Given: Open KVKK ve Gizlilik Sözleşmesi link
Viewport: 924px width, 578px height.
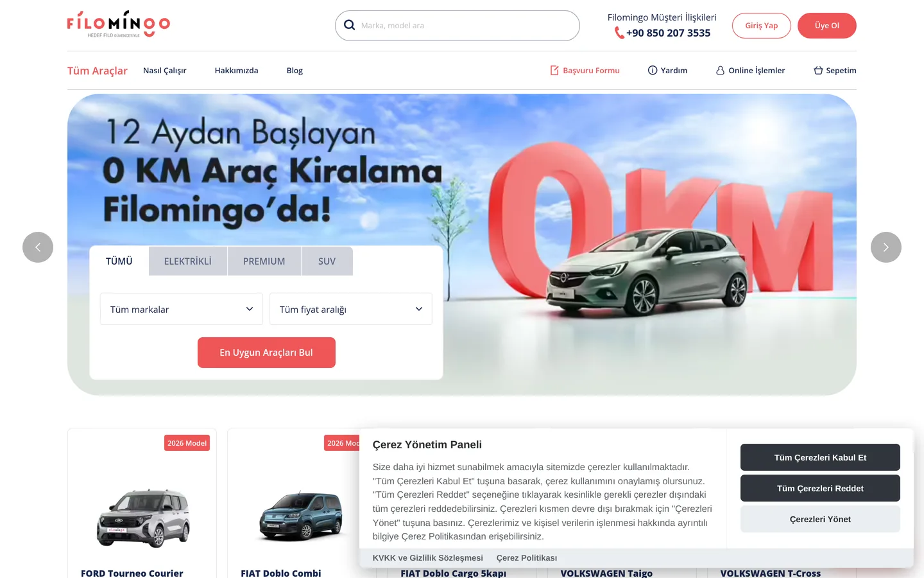Looking at the screenshot, I should (x=428, y=558).
